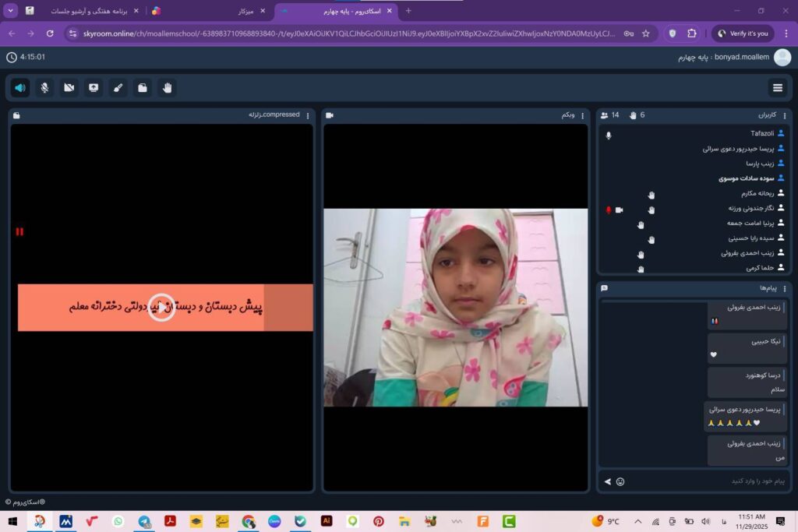Open the hamburger menu at top right
The image size is (798, 532).
[777, 87]
